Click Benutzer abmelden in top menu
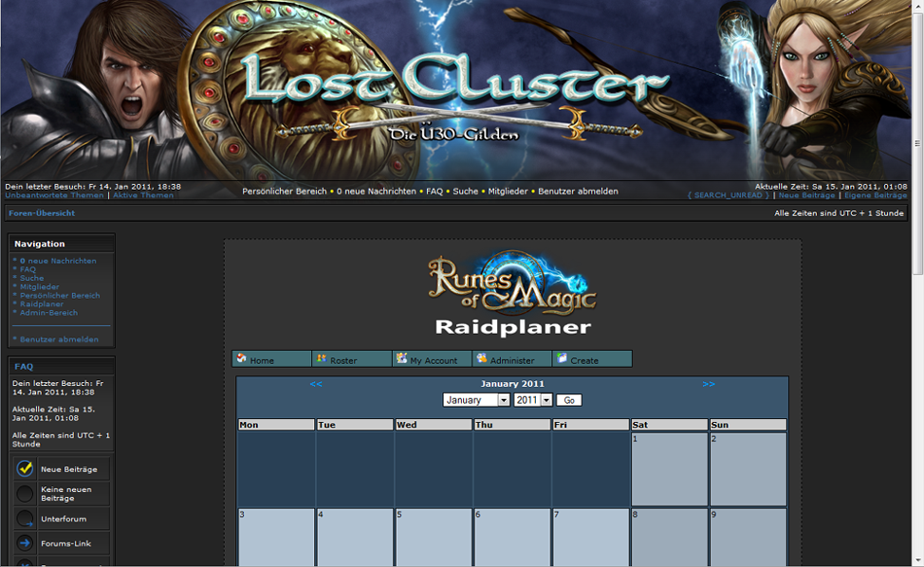 tap(578, 191)
